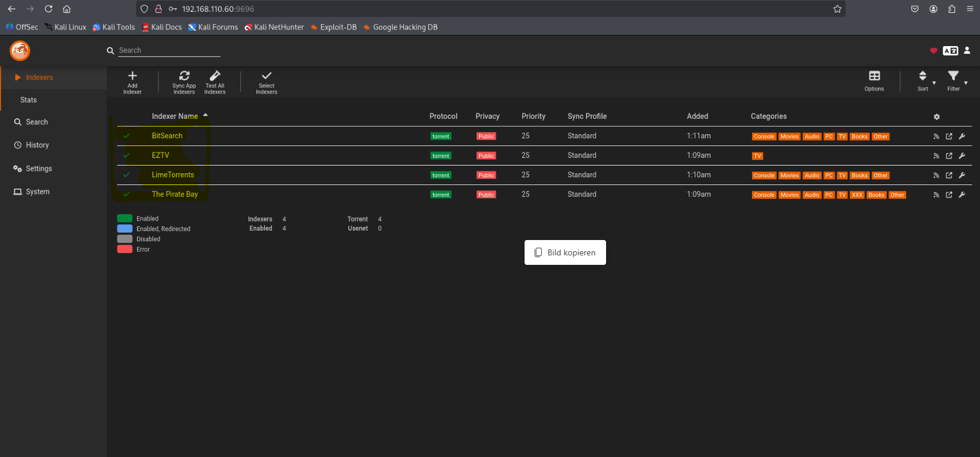
Task: Sort by Indexer Name column header
Action: pos(175,116)
